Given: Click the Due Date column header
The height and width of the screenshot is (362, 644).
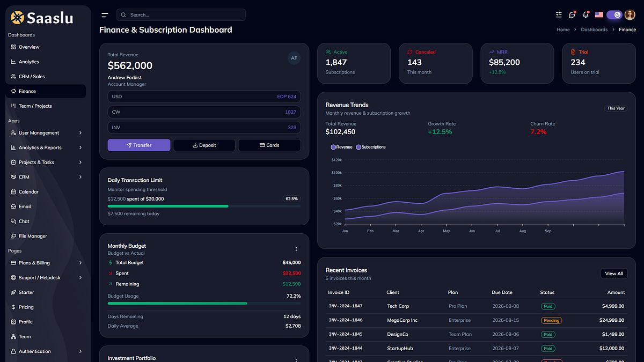Looking at the screenshot, I should [x=502, y=292].
